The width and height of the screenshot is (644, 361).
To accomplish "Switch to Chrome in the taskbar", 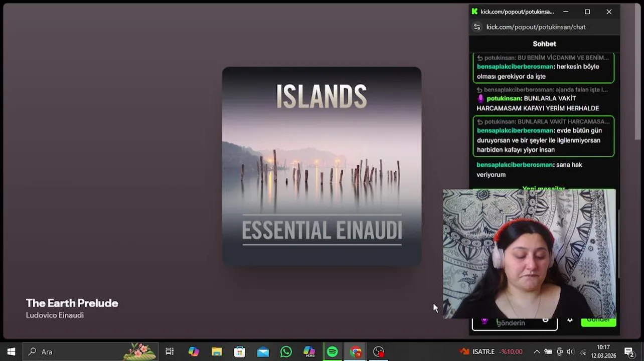I will pos(356,351).
